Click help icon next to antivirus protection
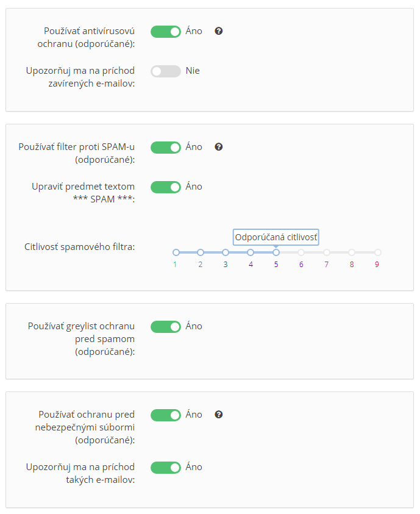Image resolution: width=420 pixels, height=514 pixels. [218, 31]
